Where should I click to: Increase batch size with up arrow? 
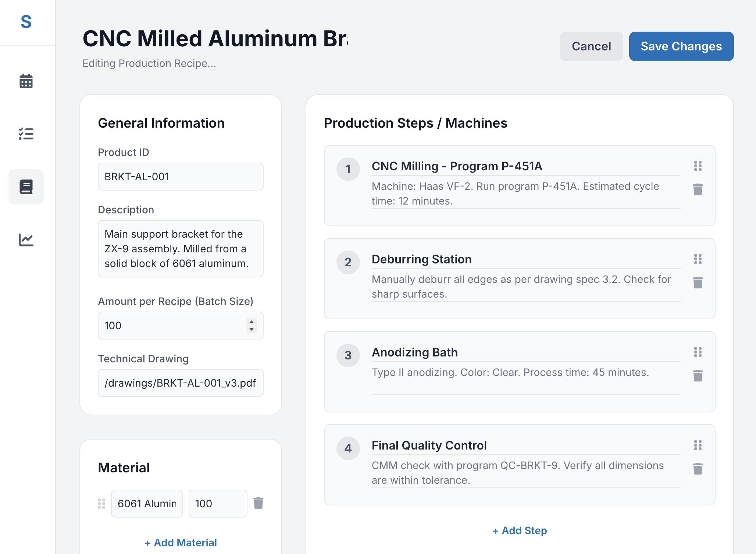tap(252, 322)
